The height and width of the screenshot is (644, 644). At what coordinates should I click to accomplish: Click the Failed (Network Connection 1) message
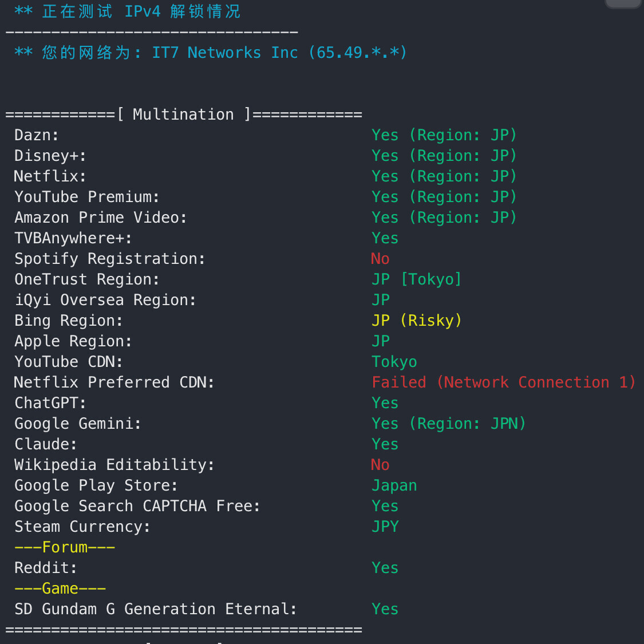504,382
